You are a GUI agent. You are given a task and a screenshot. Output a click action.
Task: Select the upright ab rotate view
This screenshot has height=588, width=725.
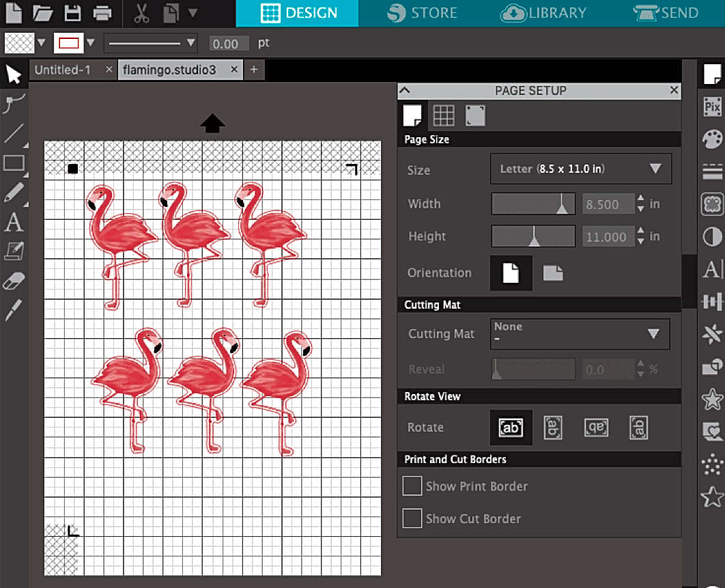pyautogui.click(x=511, y=428)
